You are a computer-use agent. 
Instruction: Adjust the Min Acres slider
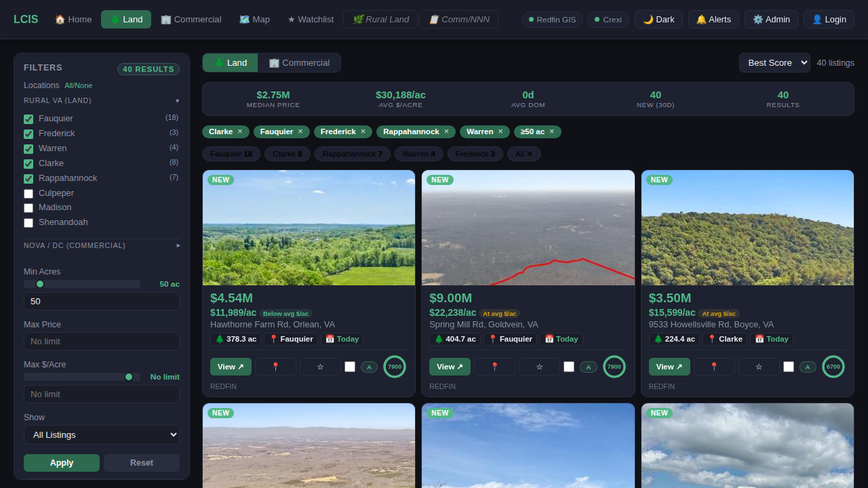(82, 284)
